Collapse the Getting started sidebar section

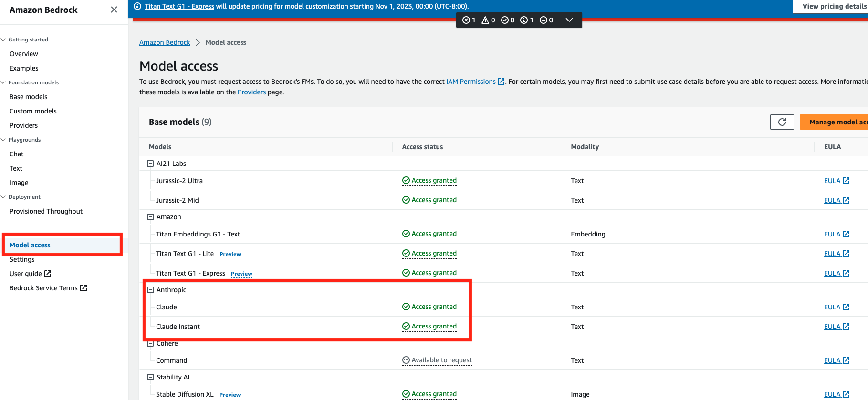click(3, 40)
